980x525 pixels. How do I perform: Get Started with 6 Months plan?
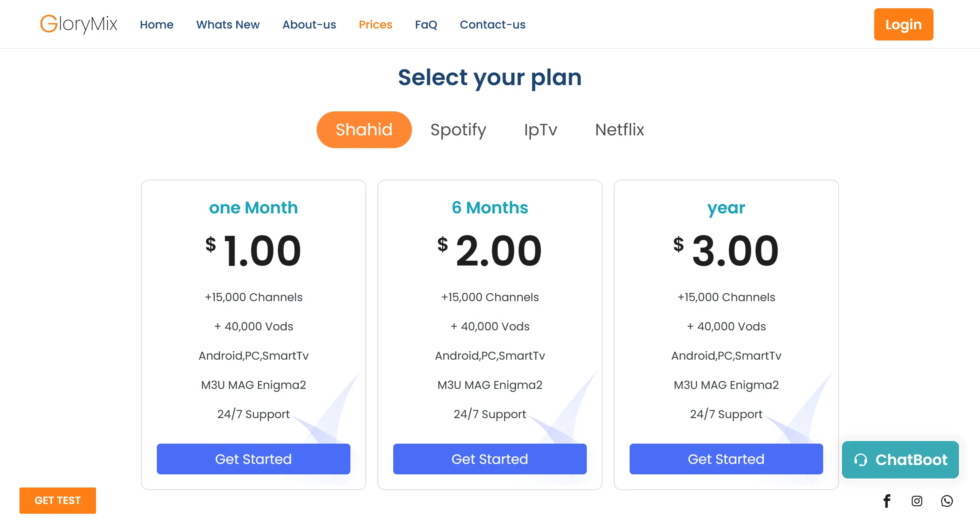(x=490, y=459)
